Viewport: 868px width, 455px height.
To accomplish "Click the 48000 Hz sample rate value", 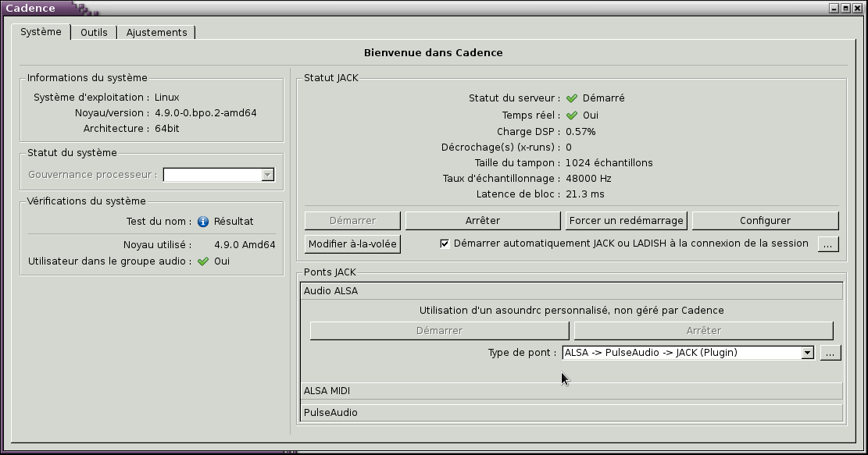I will tap(588, 179).
